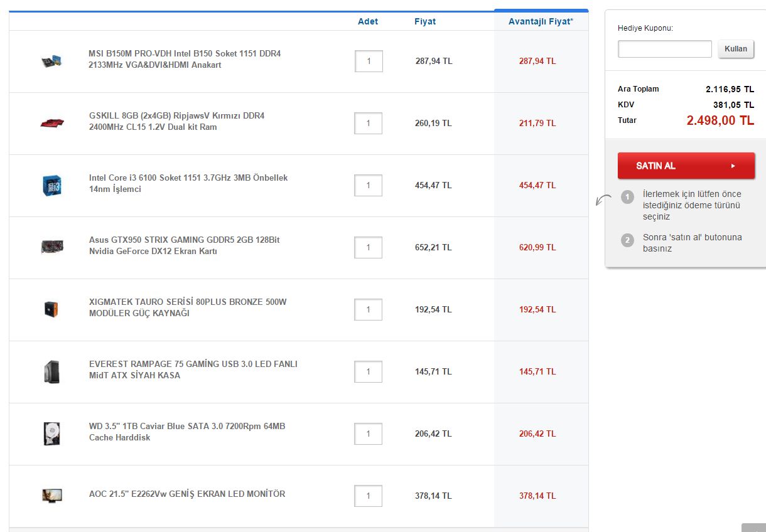Open the GSKILL RipjawsV RAM product image
Viewport: 766px width, 532px height.
pos(52,122)
